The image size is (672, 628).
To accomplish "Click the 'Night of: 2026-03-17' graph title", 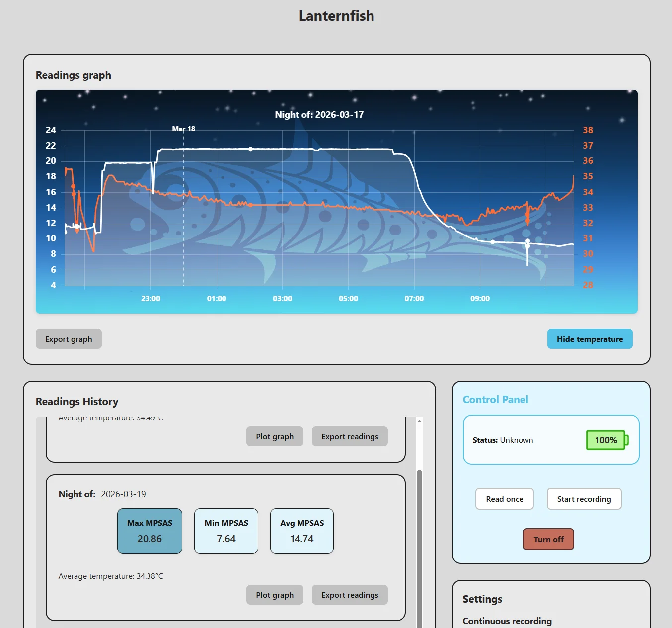I will (319, 114).
